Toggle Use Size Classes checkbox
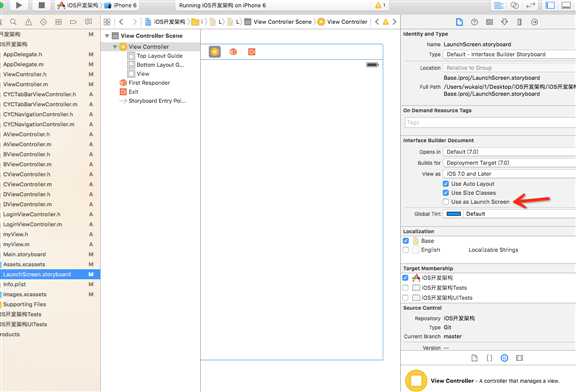This screenshot has height=392, width=576. coord(446,193)
